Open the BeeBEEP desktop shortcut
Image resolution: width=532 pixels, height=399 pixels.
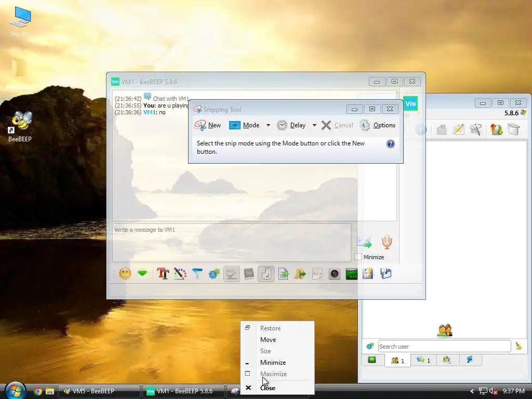tap(20, 126)
